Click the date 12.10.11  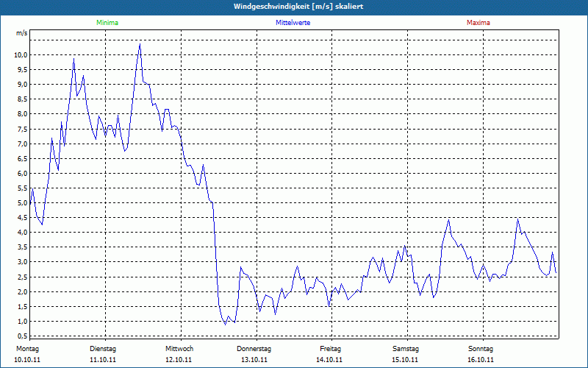[x=179, y=360]
